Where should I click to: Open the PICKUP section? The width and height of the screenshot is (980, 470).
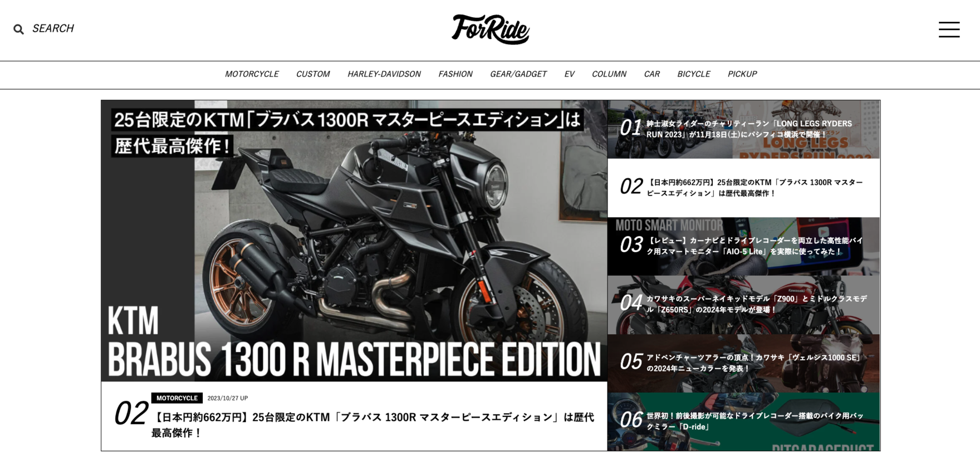click(742, 74)
